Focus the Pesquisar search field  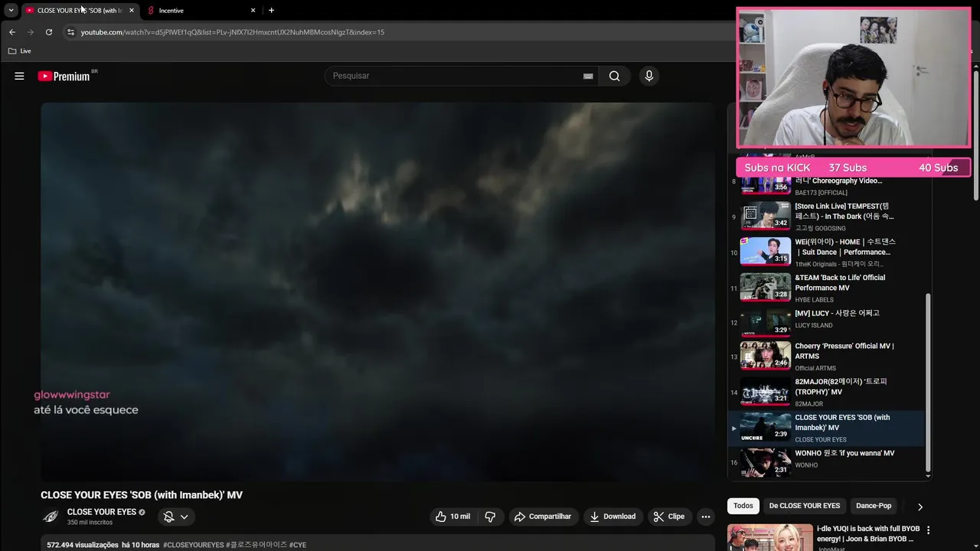456,76
